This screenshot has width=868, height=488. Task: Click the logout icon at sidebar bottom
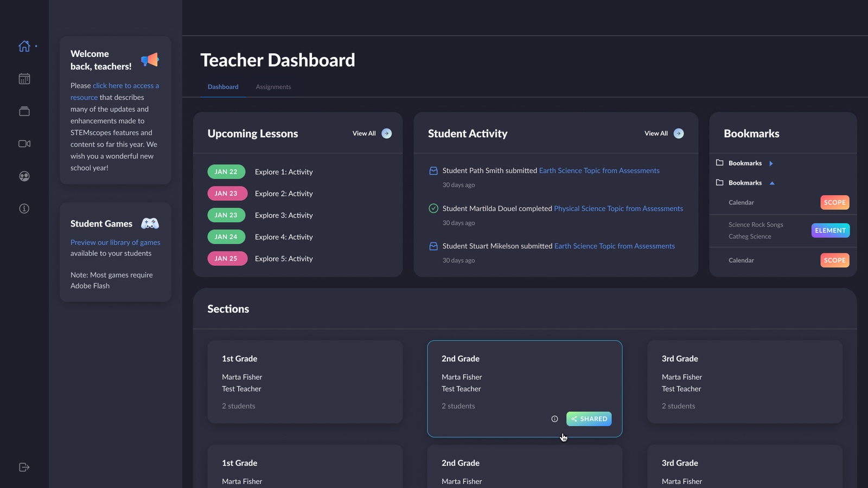[x=24, y=467]
